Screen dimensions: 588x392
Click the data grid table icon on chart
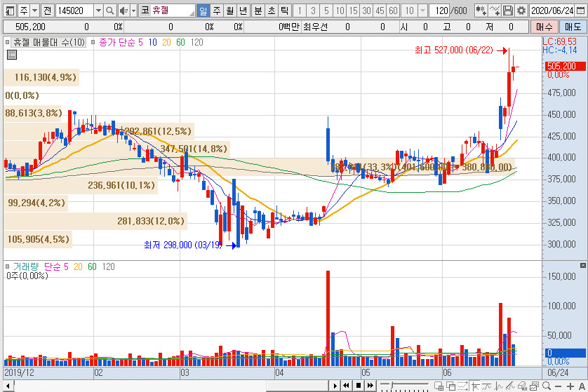12,55
